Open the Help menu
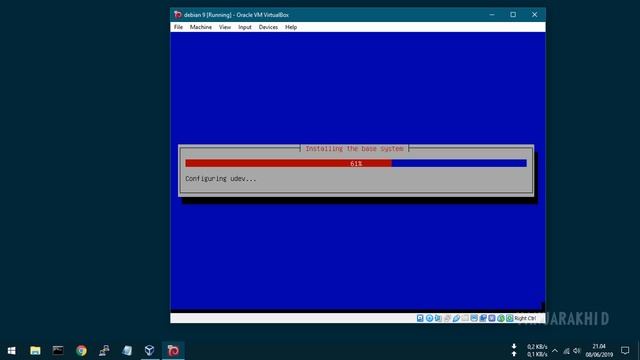Screen dimensions: 640x360 [291, 27]
